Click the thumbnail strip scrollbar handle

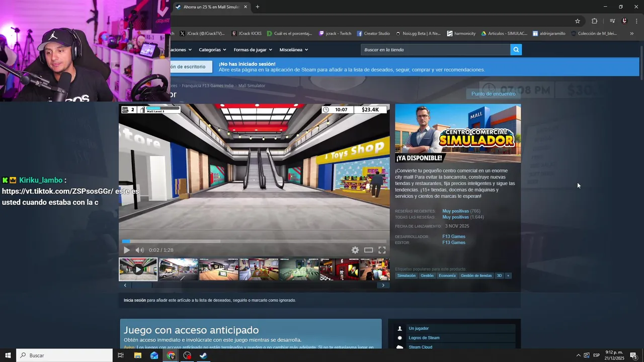click(x=142, y=285)
